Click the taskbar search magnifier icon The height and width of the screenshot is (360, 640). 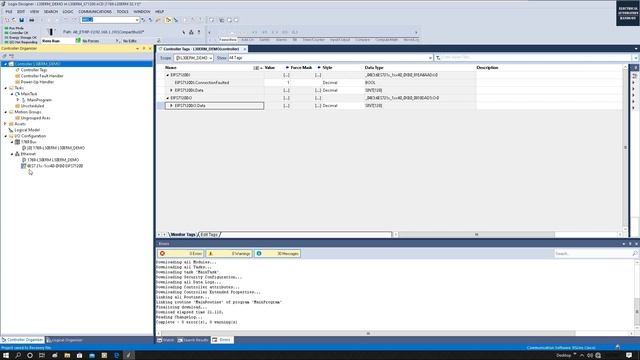pos(18,356)
